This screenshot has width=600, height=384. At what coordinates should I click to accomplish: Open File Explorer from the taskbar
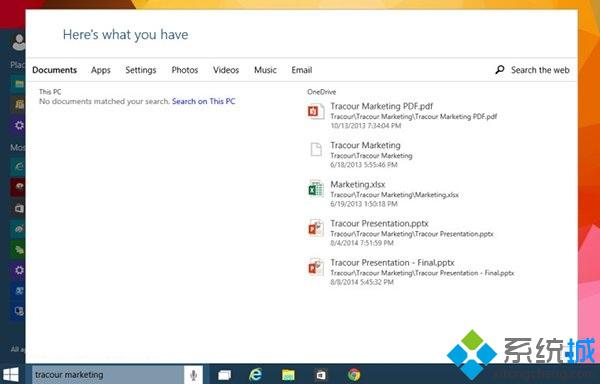[x=288, y=375]
